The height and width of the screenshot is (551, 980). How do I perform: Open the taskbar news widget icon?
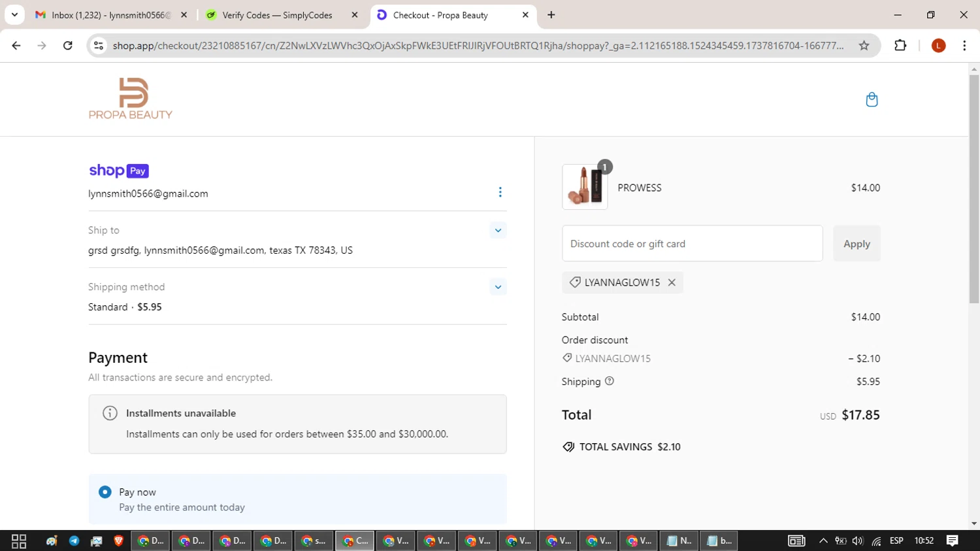(x=796, y=541)
